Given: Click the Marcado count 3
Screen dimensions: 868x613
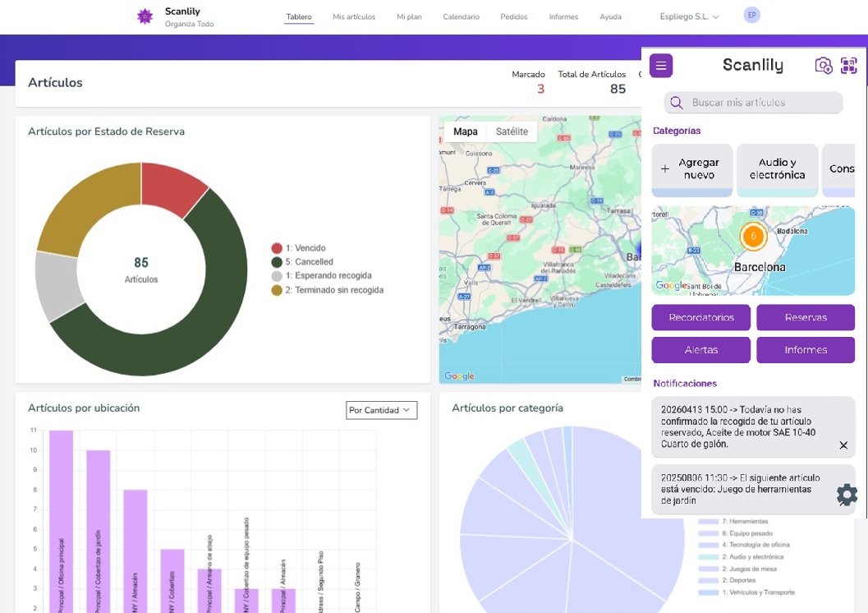Looking at the screenshot, I should (541, 89).
